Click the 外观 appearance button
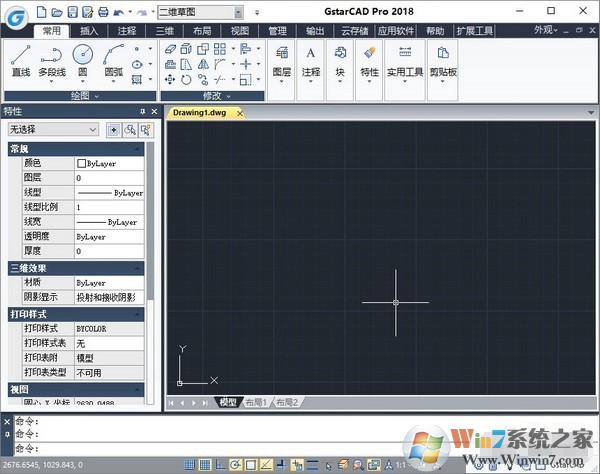The width and height of the screenshot is (600, 474). [x=544, y=31]
